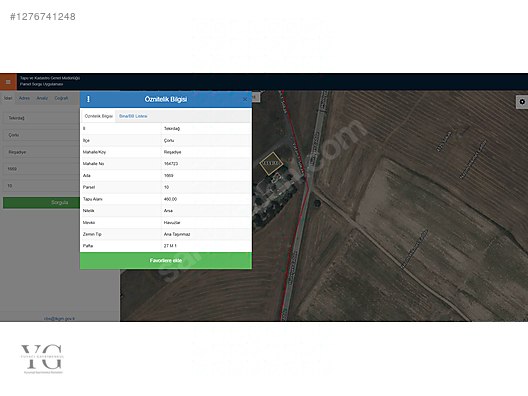Select the Ada value 1669 in the table

tap(169, 175)
